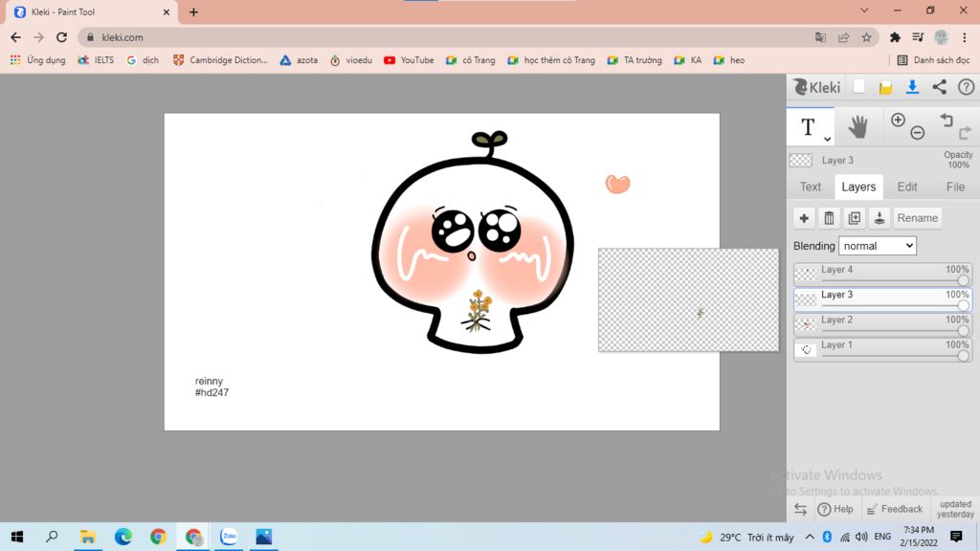Open File Explorer from the taskbar
This screenshot has width=980, height=551.
(x=87, y=537)
